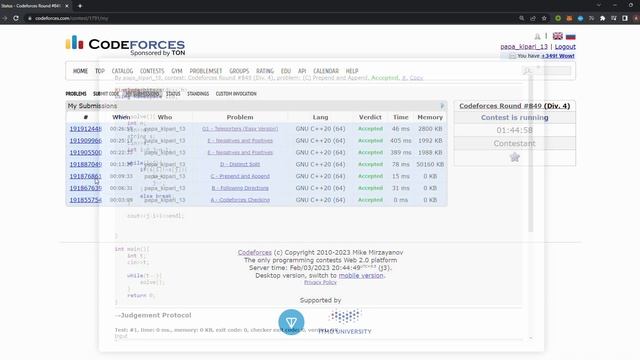Open EDU from the main menu
This screenshot has height=360, width=640.
pyautogui.click(x=286, y=71)
